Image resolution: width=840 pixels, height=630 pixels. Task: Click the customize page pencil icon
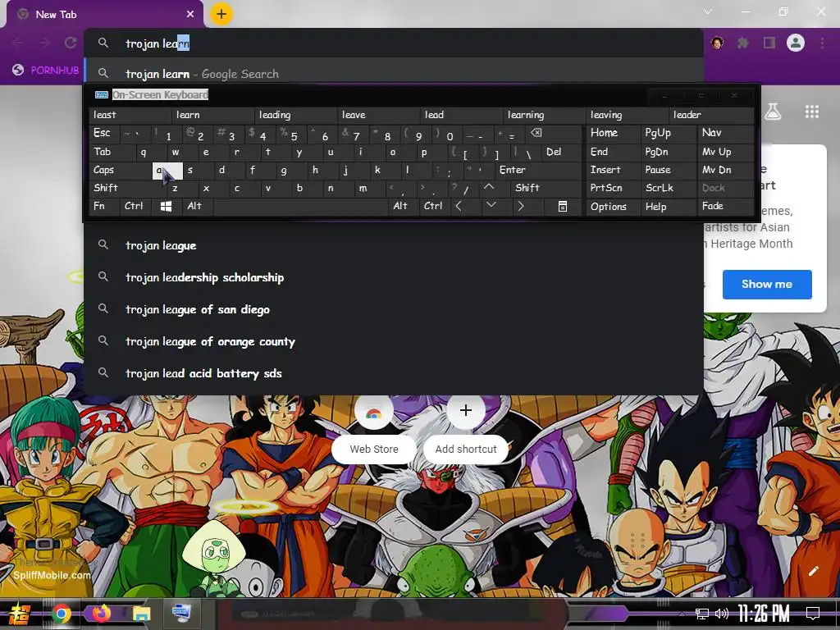[x=813, y=571]
